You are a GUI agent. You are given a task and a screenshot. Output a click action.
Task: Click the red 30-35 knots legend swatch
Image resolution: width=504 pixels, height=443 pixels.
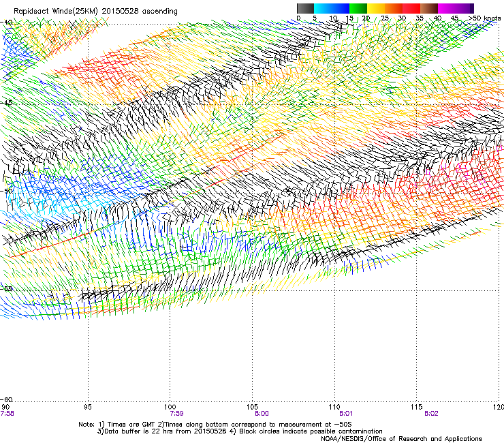(x=411, y=8)
